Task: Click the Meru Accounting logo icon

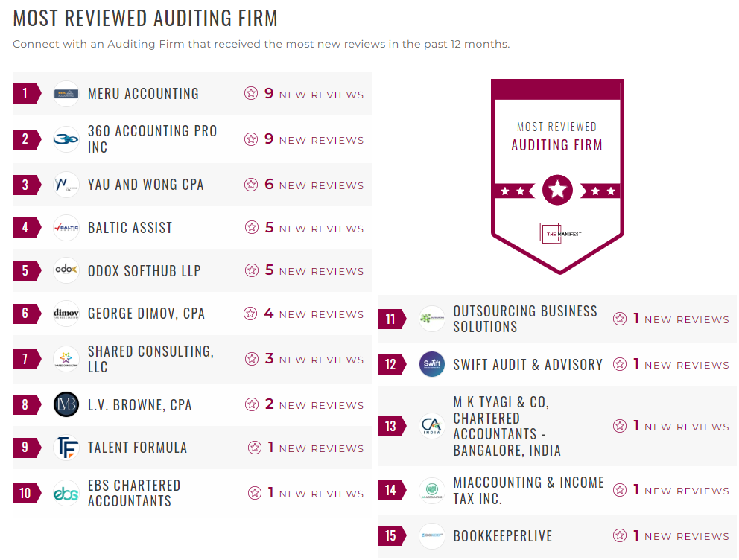Action: pos(66,94)
